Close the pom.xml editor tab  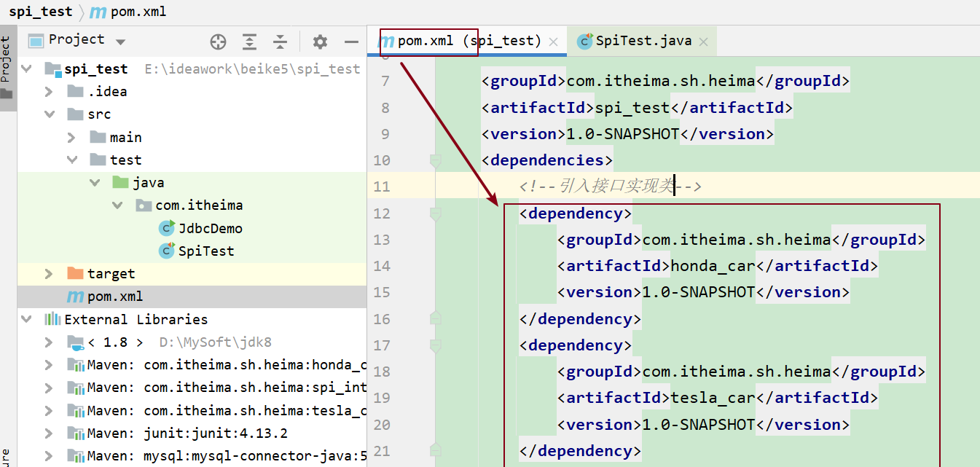pyautogui.click(x=554, y=42)
